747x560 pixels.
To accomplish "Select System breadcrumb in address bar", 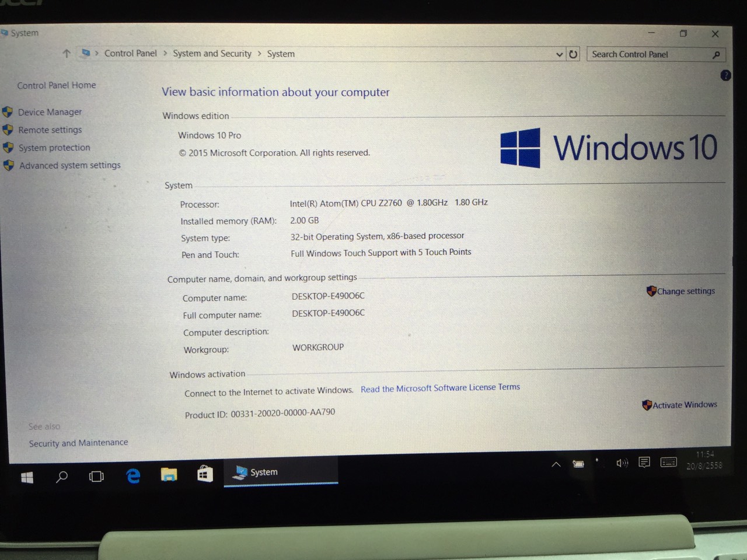I will [281, 54].
